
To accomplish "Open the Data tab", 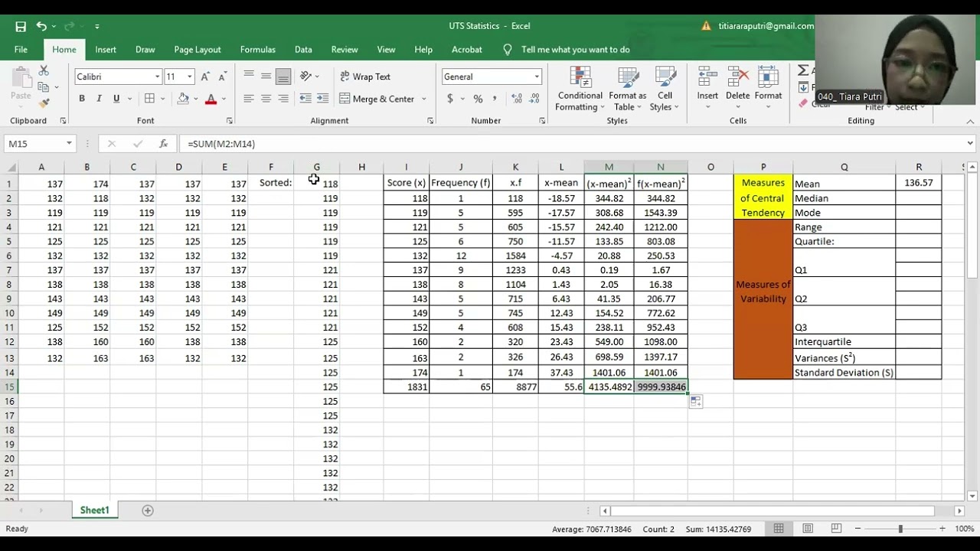I will (x=303, y=50).
